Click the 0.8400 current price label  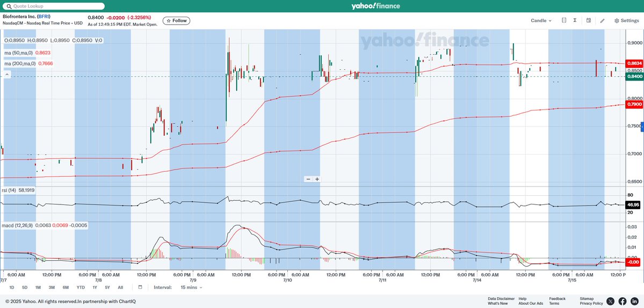(633, 76)
